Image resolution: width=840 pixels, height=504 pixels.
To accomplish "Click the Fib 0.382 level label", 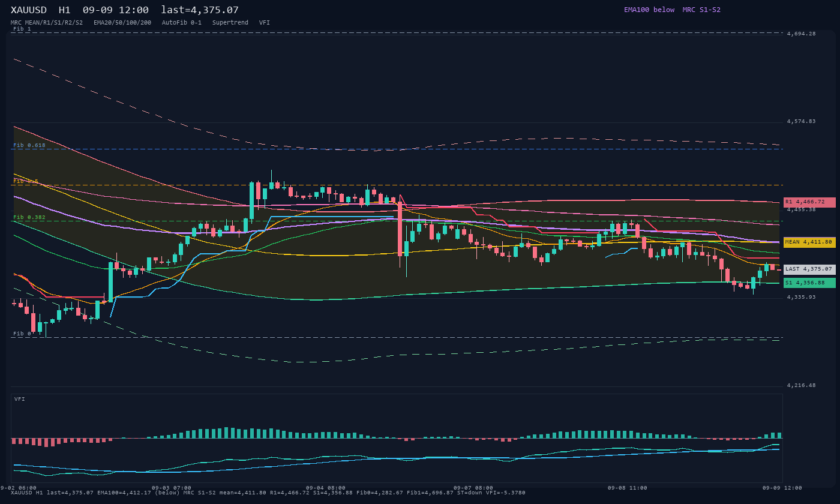I will click(29, 217).
